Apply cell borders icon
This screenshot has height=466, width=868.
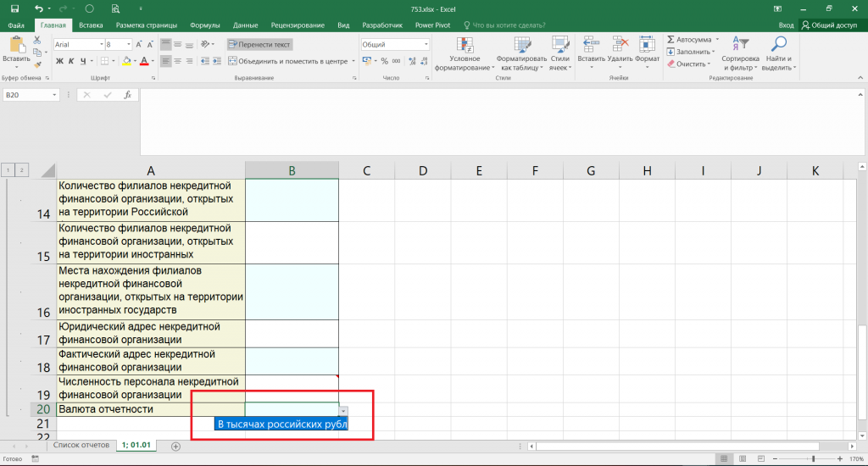coord(104,61)
